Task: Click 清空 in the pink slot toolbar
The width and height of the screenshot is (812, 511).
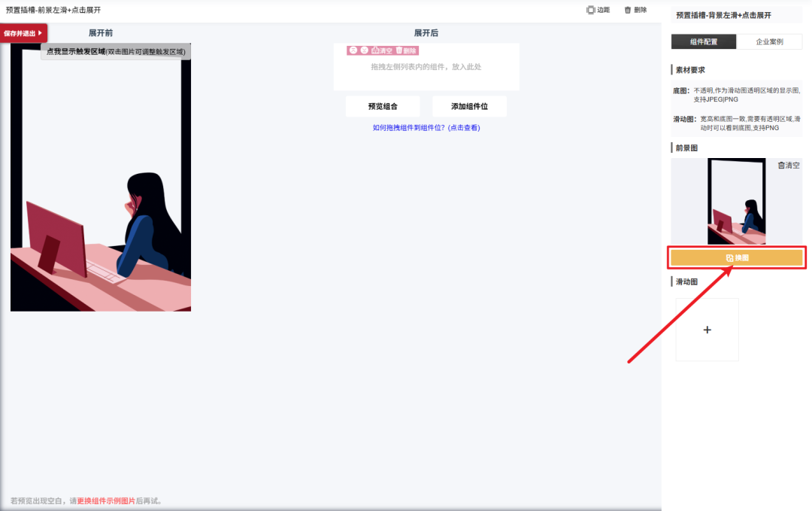Action: tap(382, 50)
